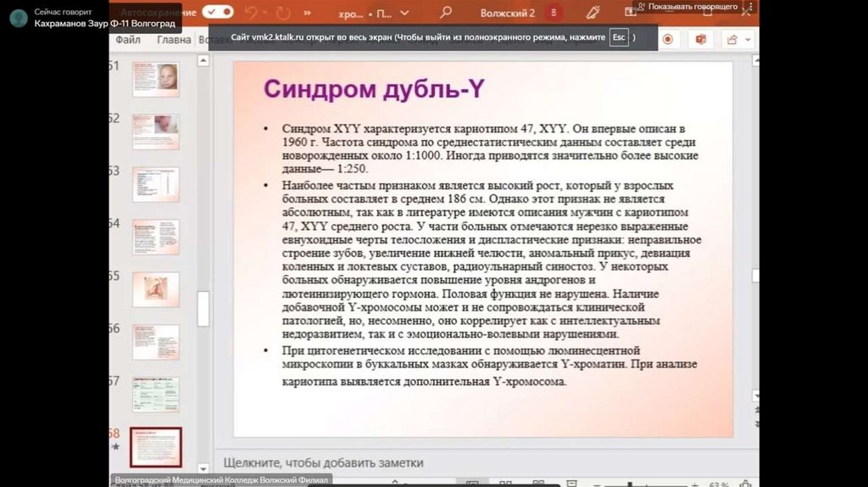Click the Redo icon in title bar
The width and height of the screenshot is (868, 487).
coord(283,13)
